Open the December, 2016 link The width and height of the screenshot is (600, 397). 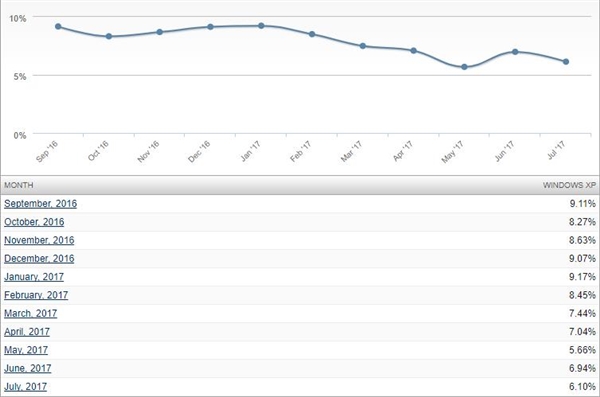pyautogui.click(x=39, y=259)
